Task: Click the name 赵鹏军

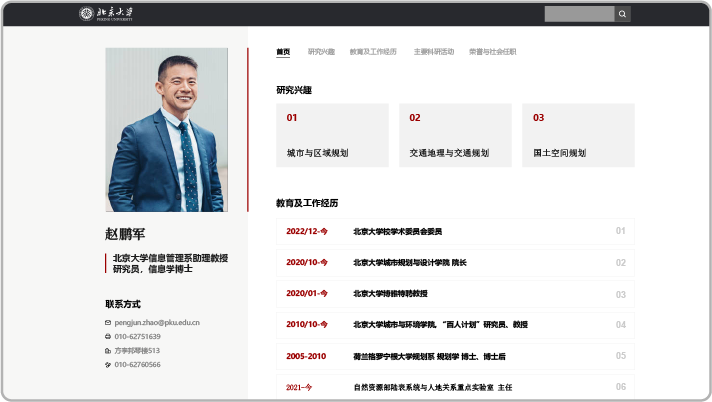Action: (x=125, y=234)
